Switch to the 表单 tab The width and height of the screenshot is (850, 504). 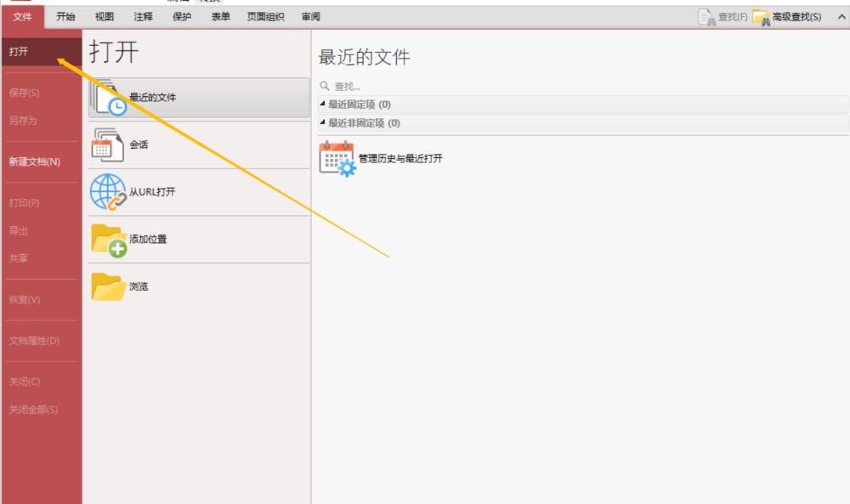tap(221, 17)
